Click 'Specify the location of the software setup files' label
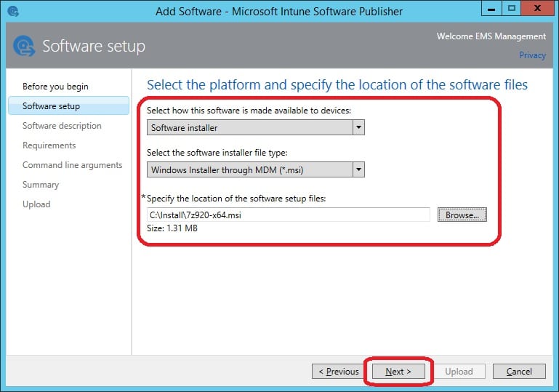559x392 pixels. [x=236, y=199]
